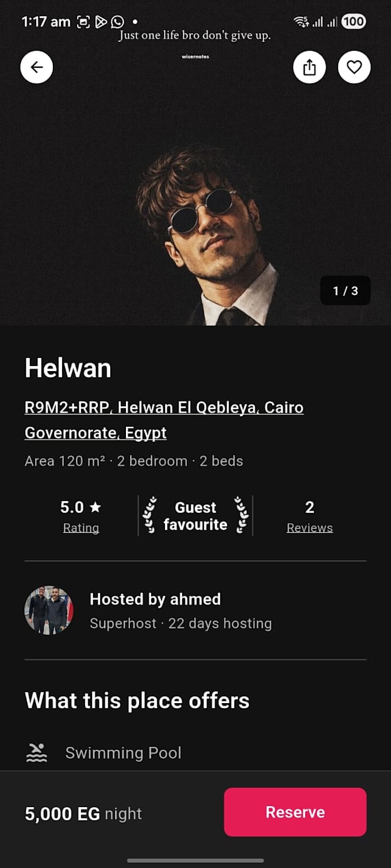Tap the swimming pool amenity icon

[36, 753]
